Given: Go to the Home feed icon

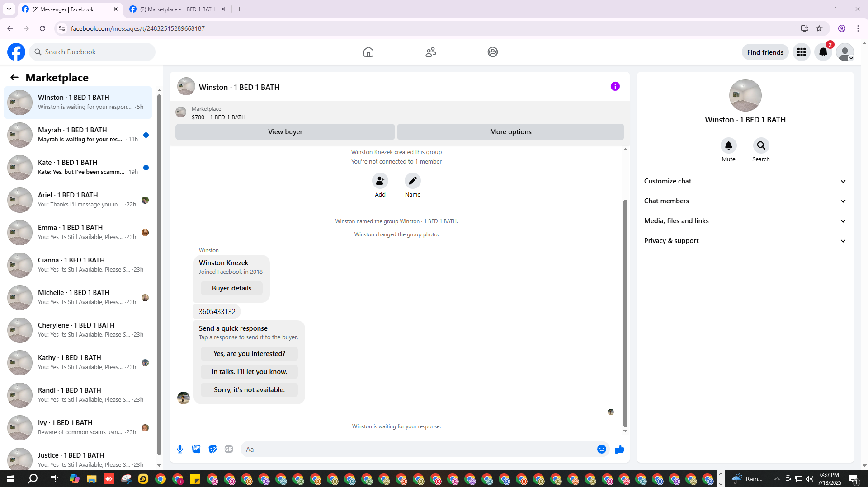Looking at the screenshot, I should pyautogui.click(x=368, y=52).
